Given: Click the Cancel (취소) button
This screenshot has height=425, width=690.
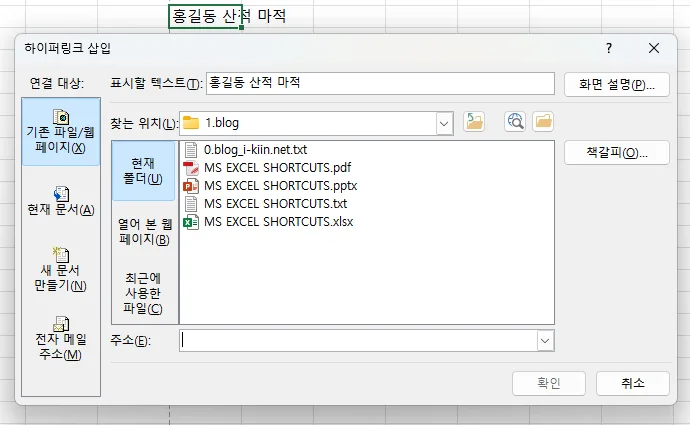Looking at the screenshot, I should click(x=633, y=383).
